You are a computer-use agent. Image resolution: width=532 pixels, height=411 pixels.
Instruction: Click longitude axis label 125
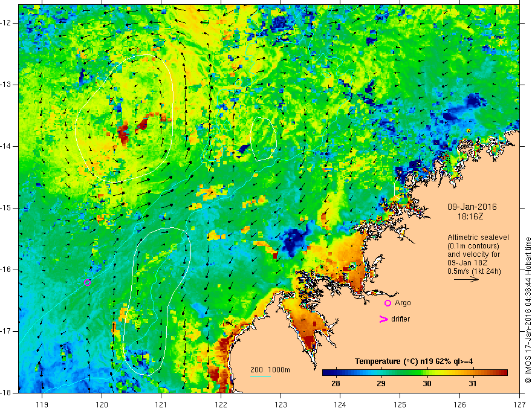point(400,404)
